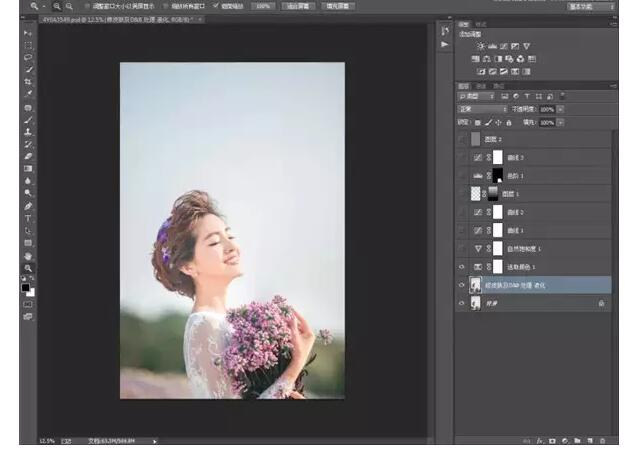Open the layer opacity dropdown
This screenshot has height=453, width=639.
561,109
